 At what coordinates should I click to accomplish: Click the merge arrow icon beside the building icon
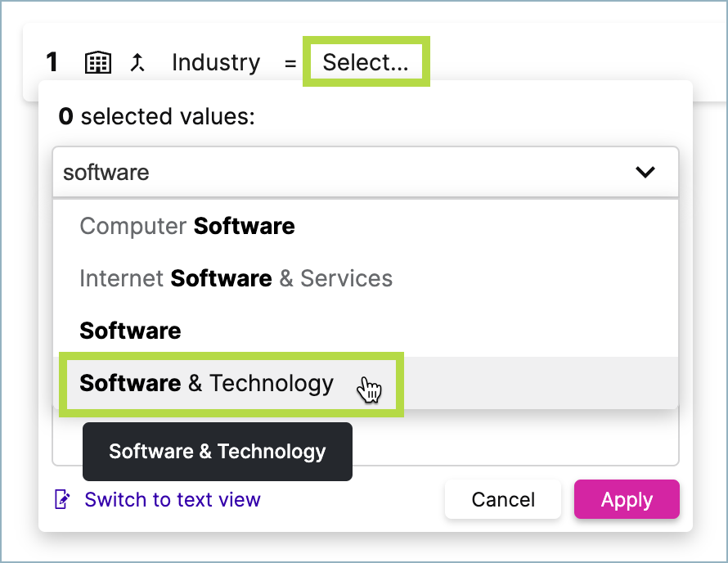coord(139,61)
